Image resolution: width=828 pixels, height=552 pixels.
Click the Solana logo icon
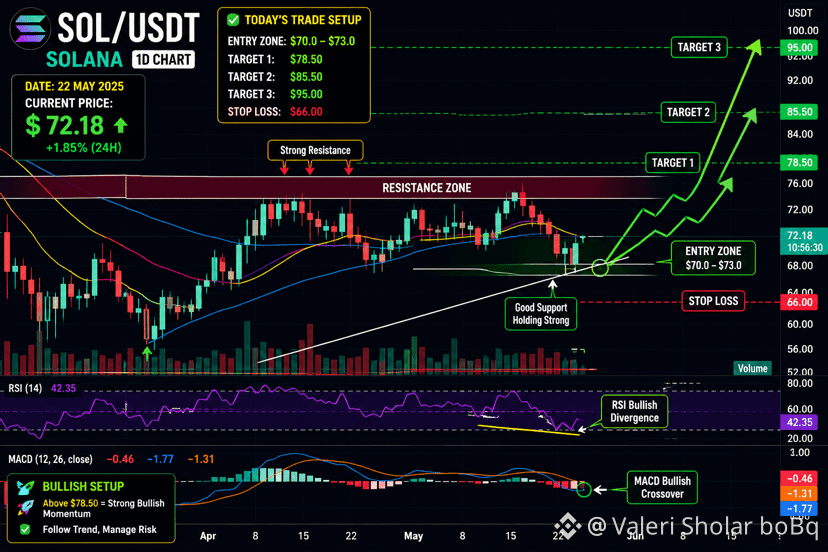click(30, 29)
